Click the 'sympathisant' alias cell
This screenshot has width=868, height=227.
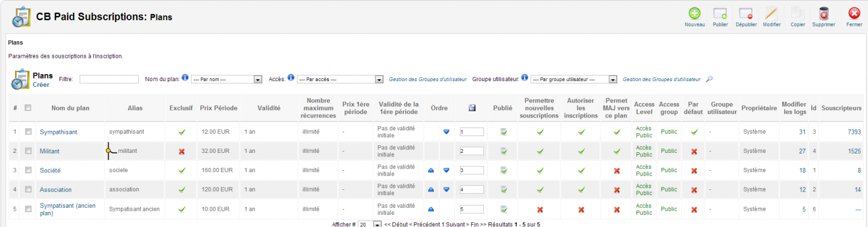(127, 132)
